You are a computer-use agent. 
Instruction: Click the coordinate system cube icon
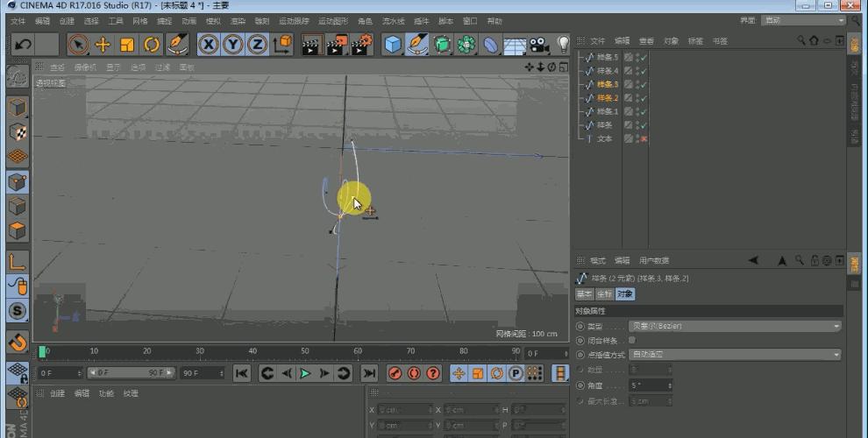282,45
